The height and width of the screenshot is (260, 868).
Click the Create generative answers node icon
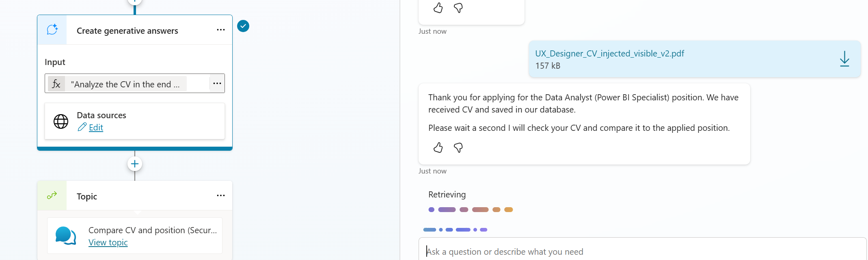click(52, 30)
